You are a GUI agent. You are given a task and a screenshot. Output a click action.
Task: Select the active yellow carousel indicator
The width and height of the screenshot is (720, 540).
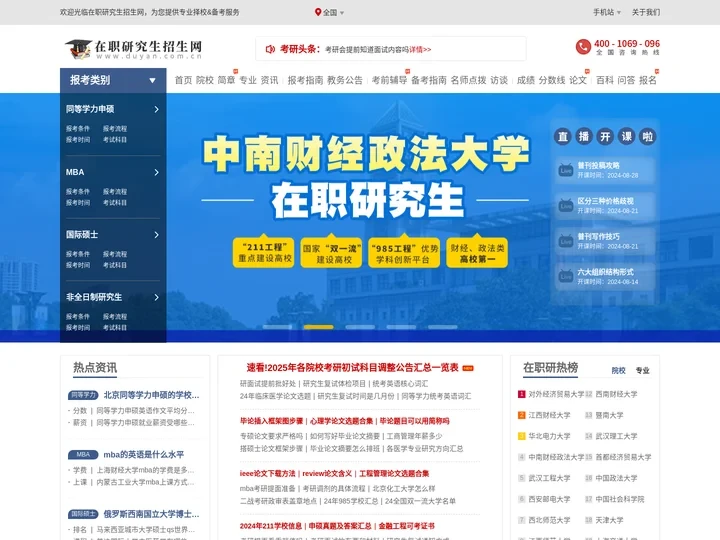pos(319,327)
